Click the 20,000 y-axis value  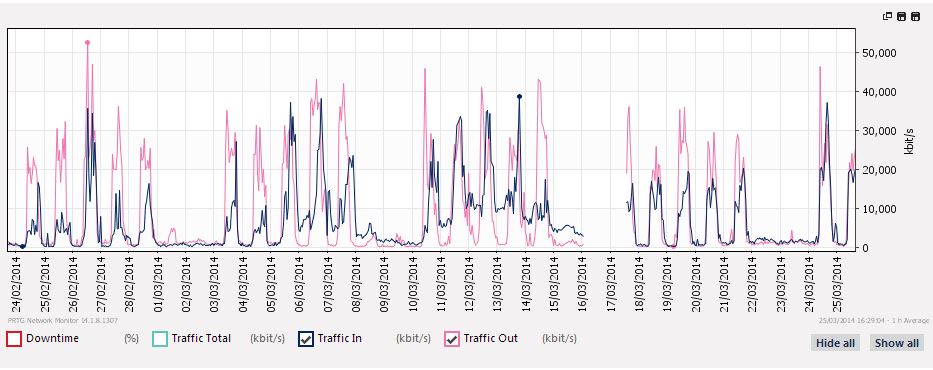tap(879, 170)
